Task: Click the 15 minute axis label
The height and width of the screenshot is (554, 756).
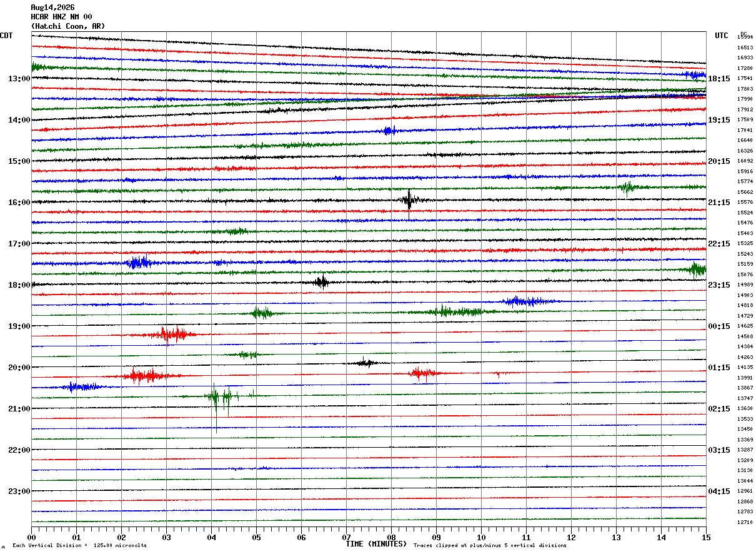Action: [x=706, y=537]
